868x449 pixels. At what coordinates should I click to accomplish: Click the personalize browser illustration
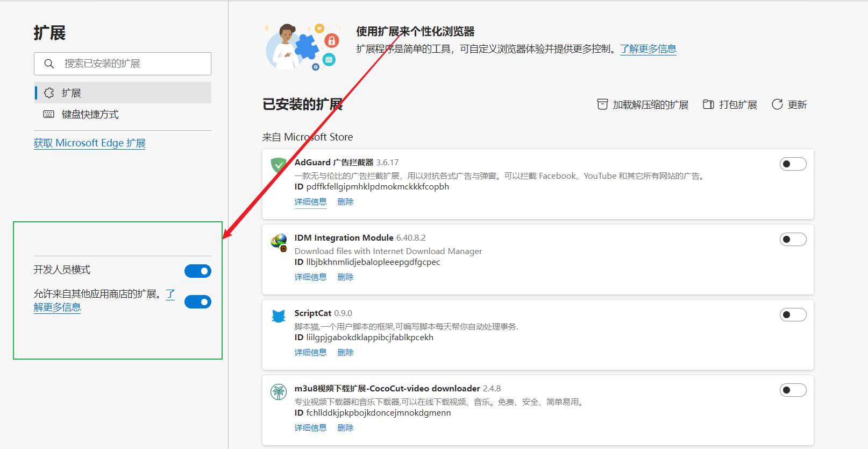302,47
